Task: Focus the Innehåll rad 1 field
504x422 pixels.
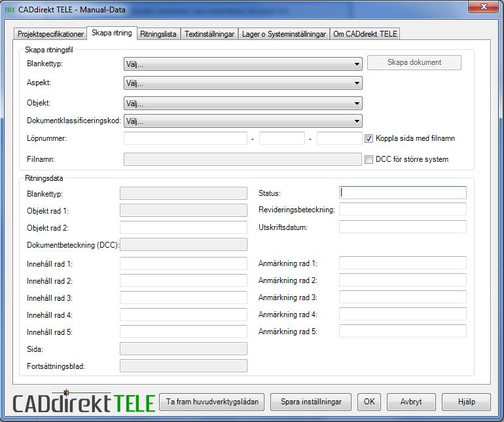Action: coord(183,263)
